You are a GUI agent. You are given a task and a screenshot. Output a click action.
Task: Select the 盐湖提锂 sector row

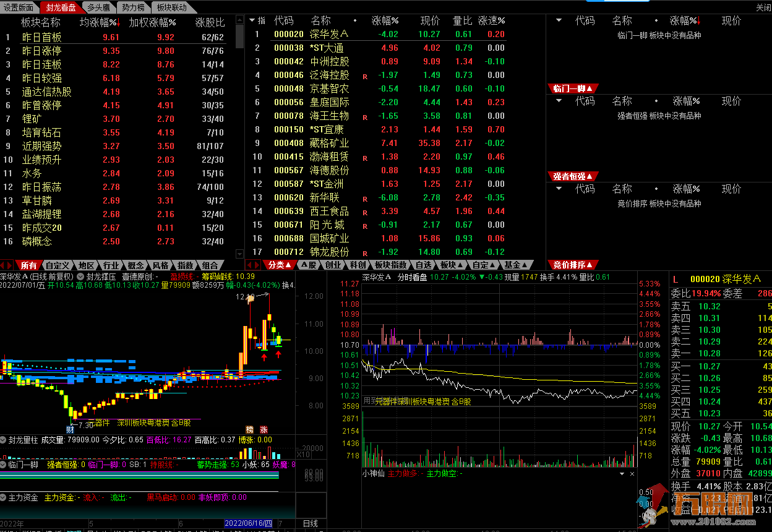[x=118, y=214]
